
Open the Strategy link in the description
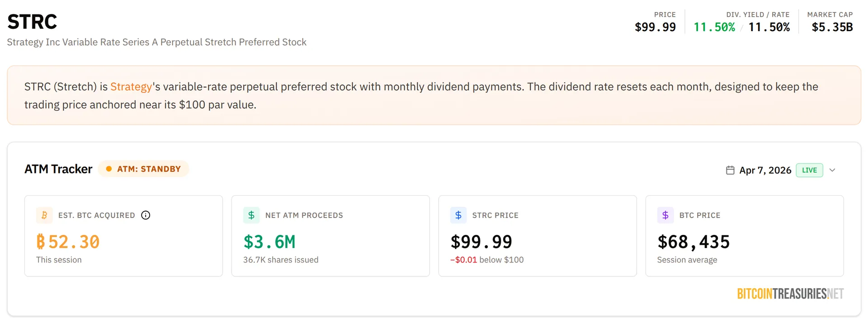pyautogui.click(x=131, y=86)
